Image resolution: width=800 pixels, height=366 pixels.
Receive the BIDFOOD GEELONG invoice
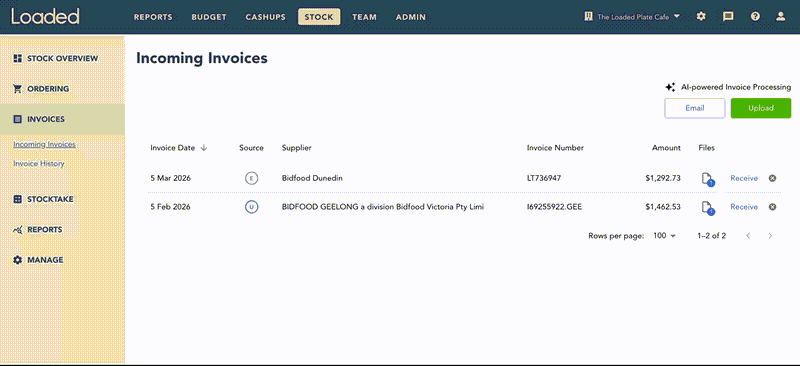(x=744, y=207)
